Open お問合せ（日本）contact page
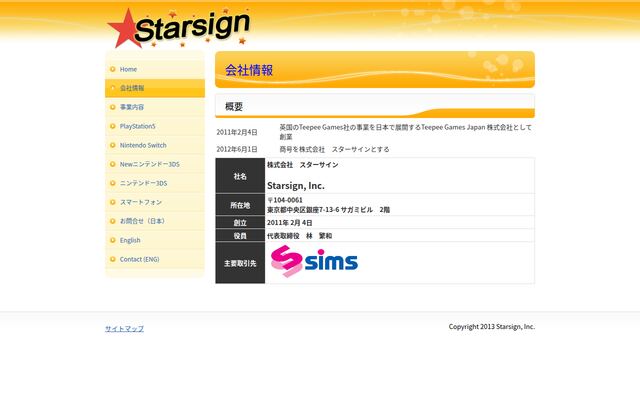640x400 pixels. pos(155,221)
